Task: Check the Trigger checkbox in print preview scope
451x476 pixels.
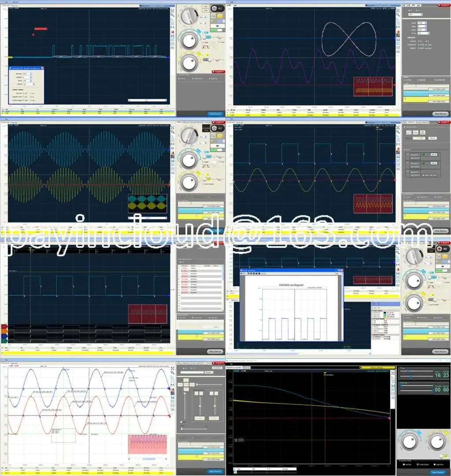Action: pos(428,282)
